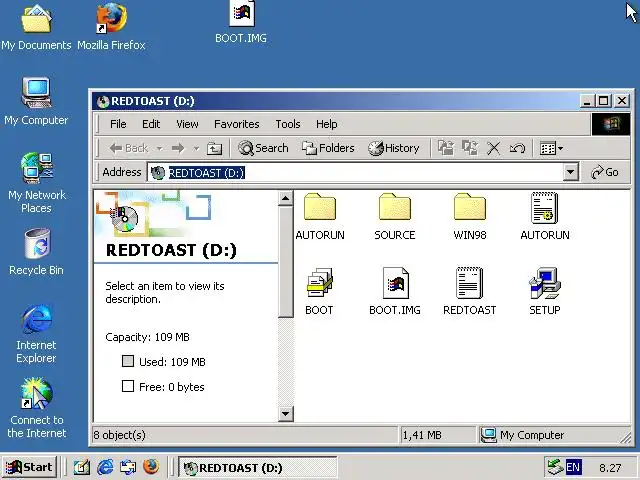The image size is (640, 480).
Task: Minimize the REDTOAST window
Action: pos(587,101)
